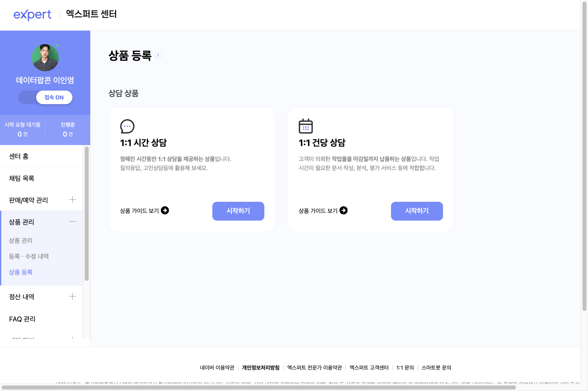Viewport: 588px width, 391px height.
Task: View 시작 요청 대기중 0 건 count
Action: click(x=23, y=129)
